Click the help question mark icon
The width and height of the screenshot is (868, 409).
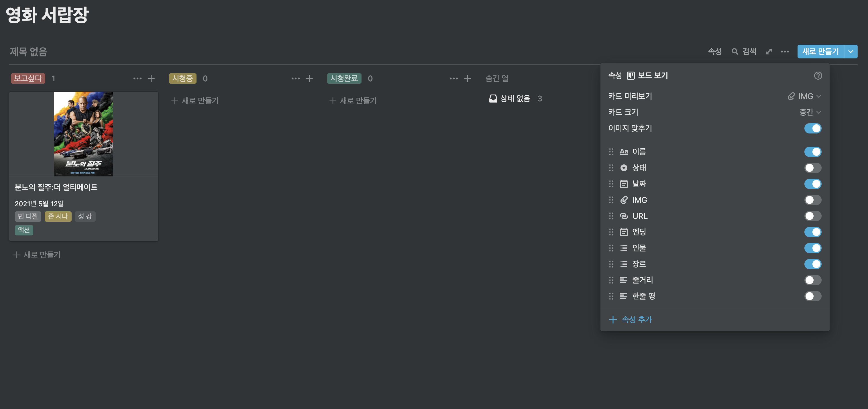pyautogui.click(x=818, y=75)
